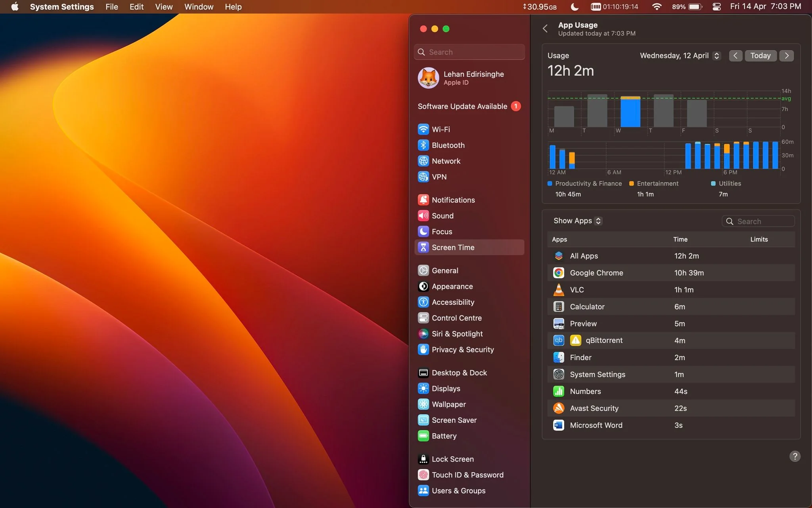Image resolution: width=812 pixels, height=508 pixels.
Task: Toggle Focus moon icon in menu bar
Action: [574, 7]
